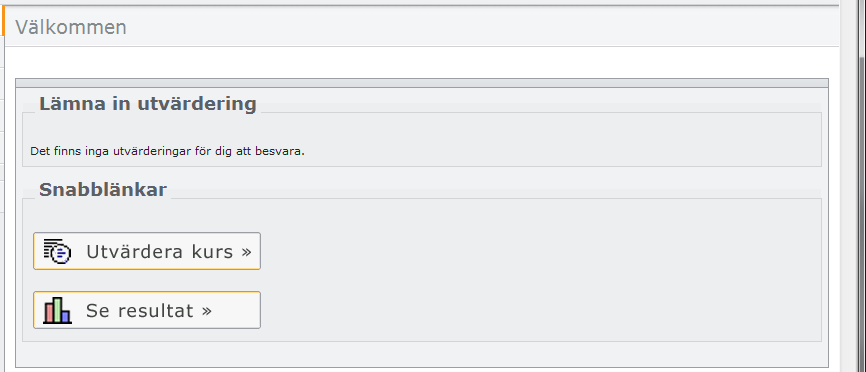Select the Snabblänkar section heading

coord(103,189)
